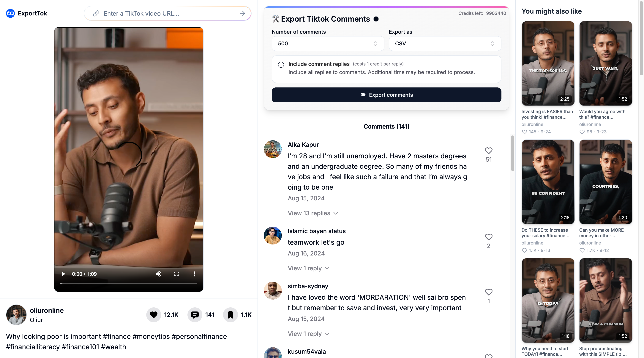Viewport: 644px width, 358px height.
Task: Expand View 1 reply under Islamic bayan status
Action: pyautogui.click(x=308, y=268)
